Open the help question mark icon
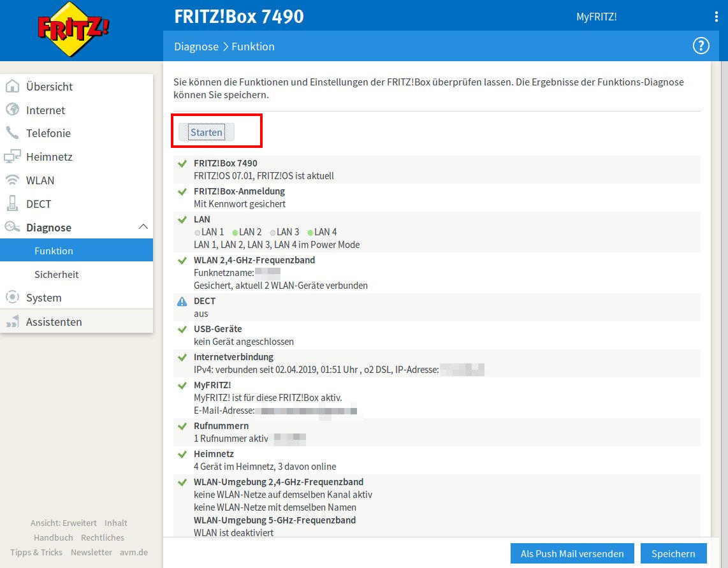Screen dimensions: 728x568 701,46
